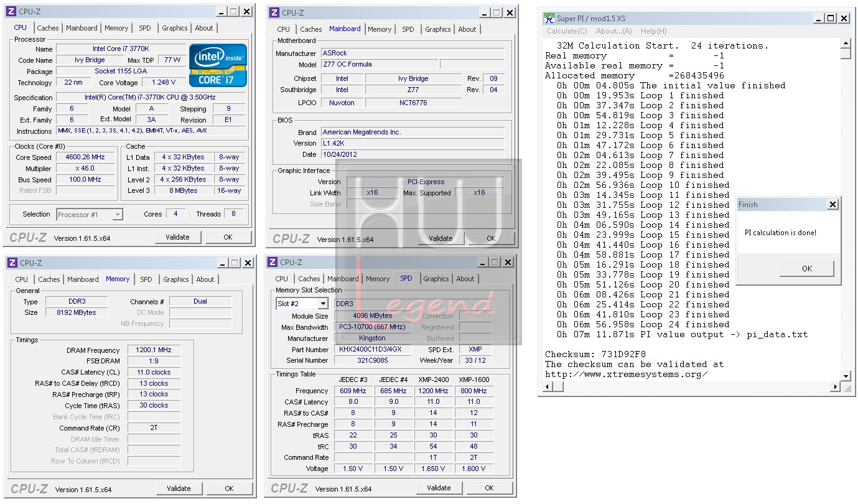Click Super PI horizontal scrollbar left arrow
The height and width of the screenshot is (504, 858).
point(548,387)
